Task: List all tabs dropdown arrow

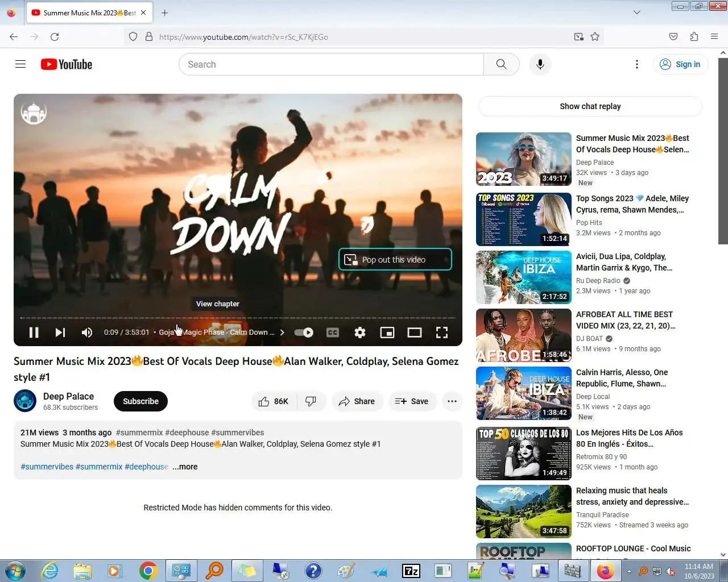Action: pos(637,13)
